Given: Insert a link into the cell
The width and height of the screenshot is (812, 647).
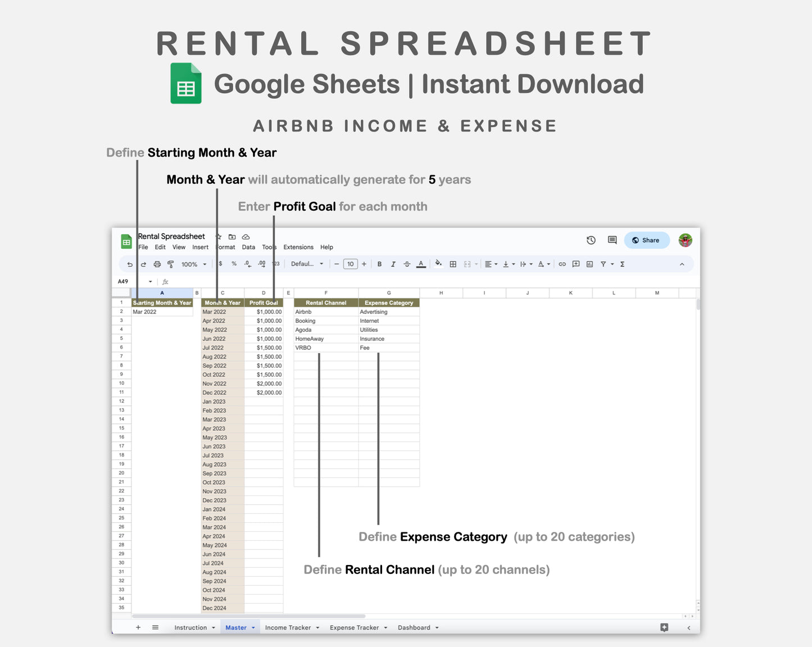Looking at the screenshot, I should click(x=562, y=264).
